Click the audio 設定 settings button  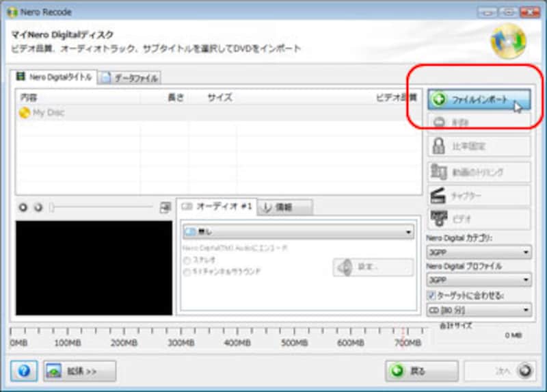(x=373, y=267)
